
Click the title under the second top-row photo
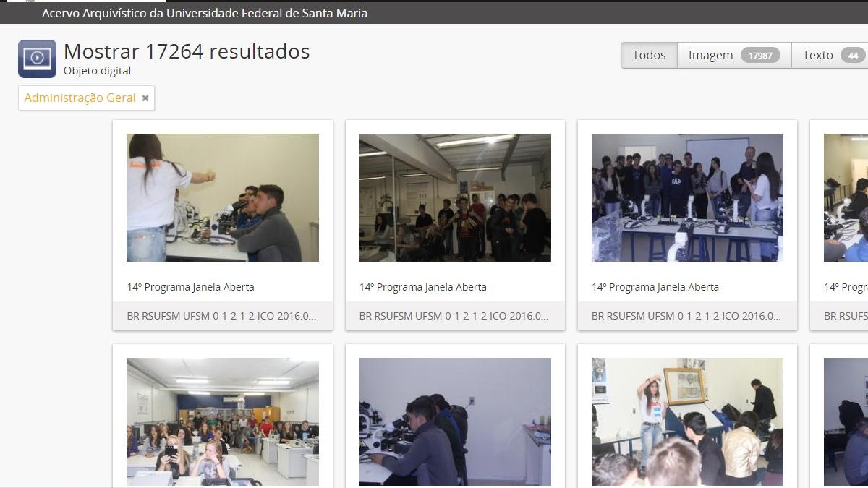[x=423, y=287]
